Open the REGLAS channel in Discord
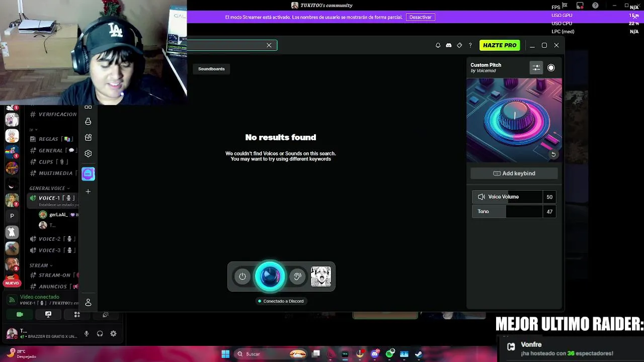The width and height of the screenshot is (644, 362). point(52,139)
